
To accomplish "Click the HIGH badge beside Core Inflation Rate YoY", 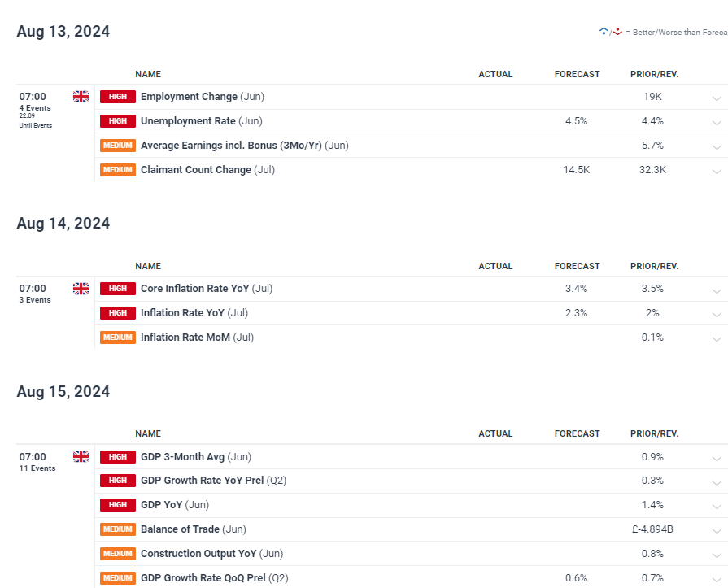I will (117, 289).
